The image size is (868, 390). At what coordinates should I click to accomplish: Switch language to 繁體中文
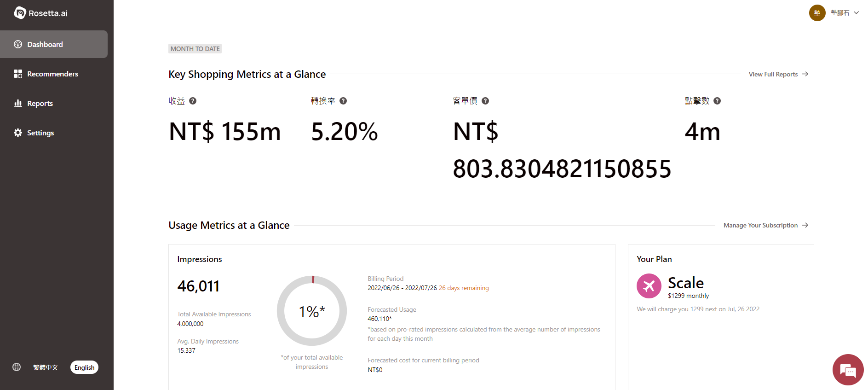[46, 367]
